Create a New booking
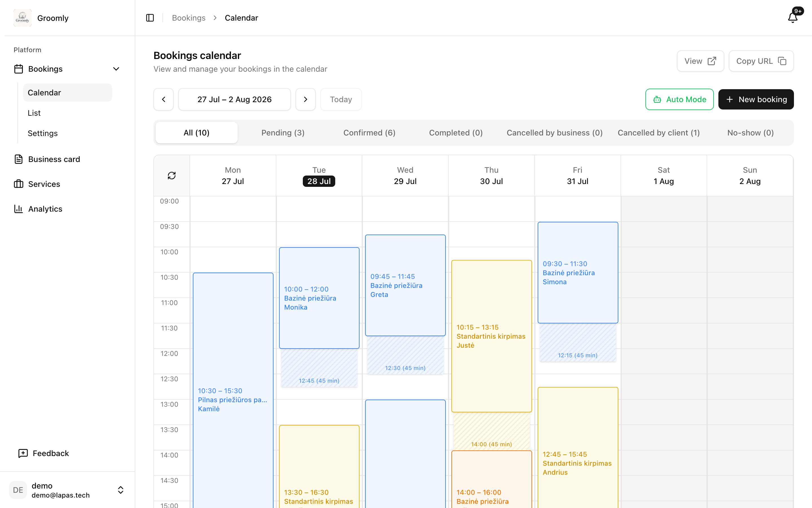This screenshot has width=812, height=508. [756, 99]
